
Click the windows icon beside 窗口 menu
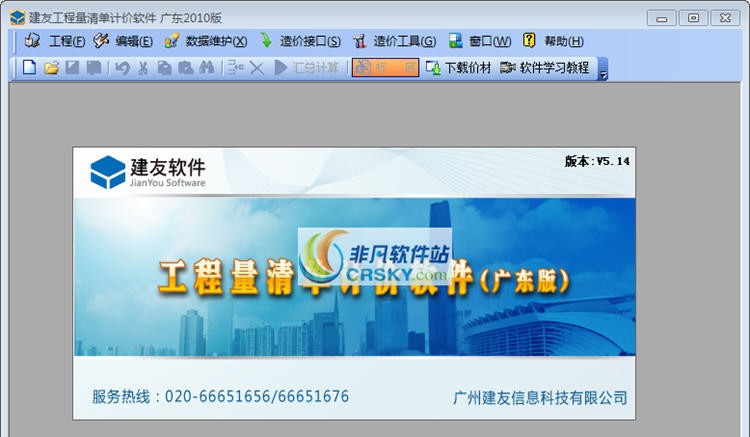[x=455, y=41]
